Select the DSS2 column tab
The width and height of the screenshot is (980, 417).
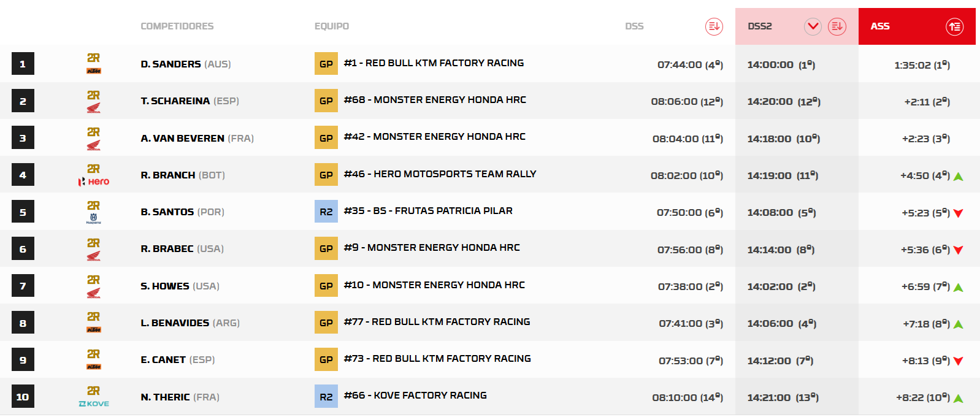pyautogui.click(x=797, y=26)
